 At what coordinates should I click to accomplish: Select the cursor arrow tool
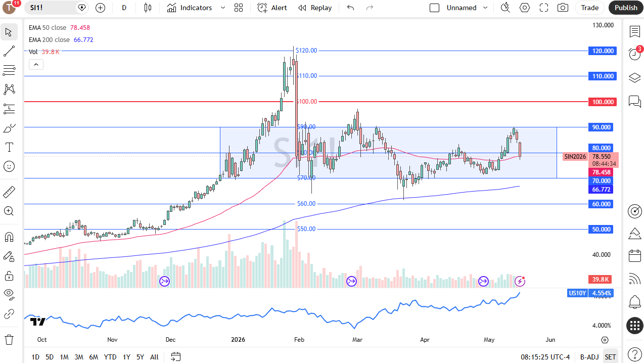(9, 32)
